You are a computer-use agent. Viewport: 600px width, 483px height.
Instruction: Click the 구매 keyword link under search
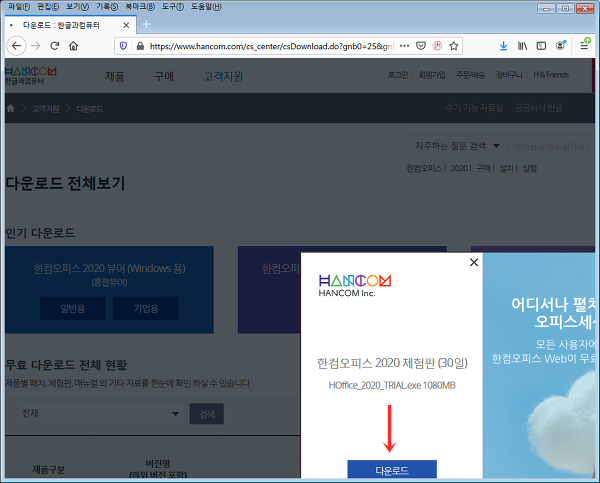[x=483, y=168]
